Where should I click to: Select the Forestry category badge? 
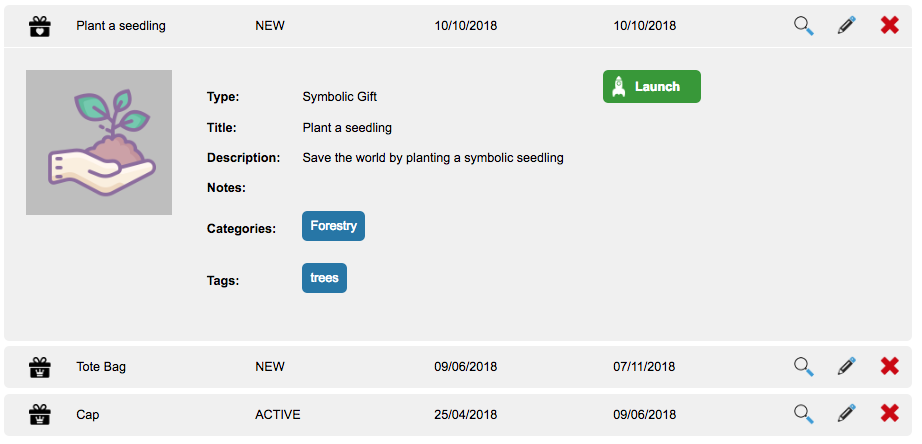point(333,226)
